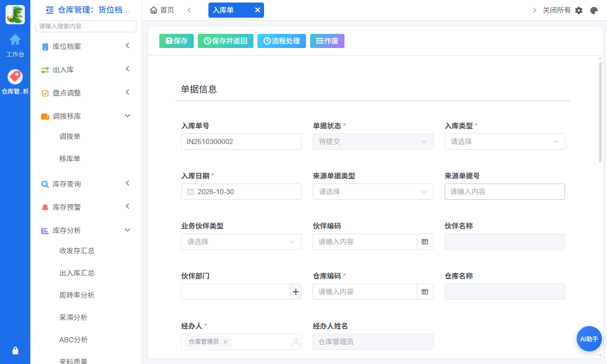Expand the 出入库 menu
The image size is (607, 364).
[x=86, y=70]
